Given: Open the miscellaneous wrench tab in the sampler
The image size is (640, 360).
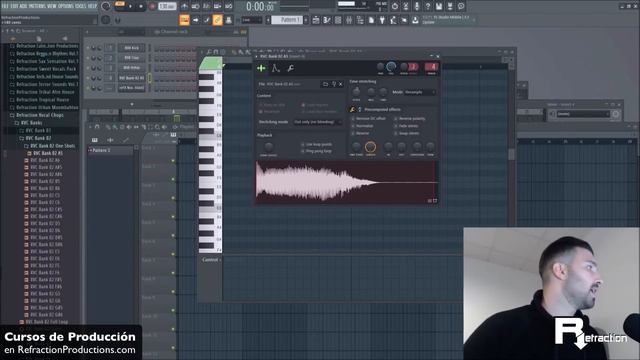Looking at the screenshot, I should click(x=290, y=68).
